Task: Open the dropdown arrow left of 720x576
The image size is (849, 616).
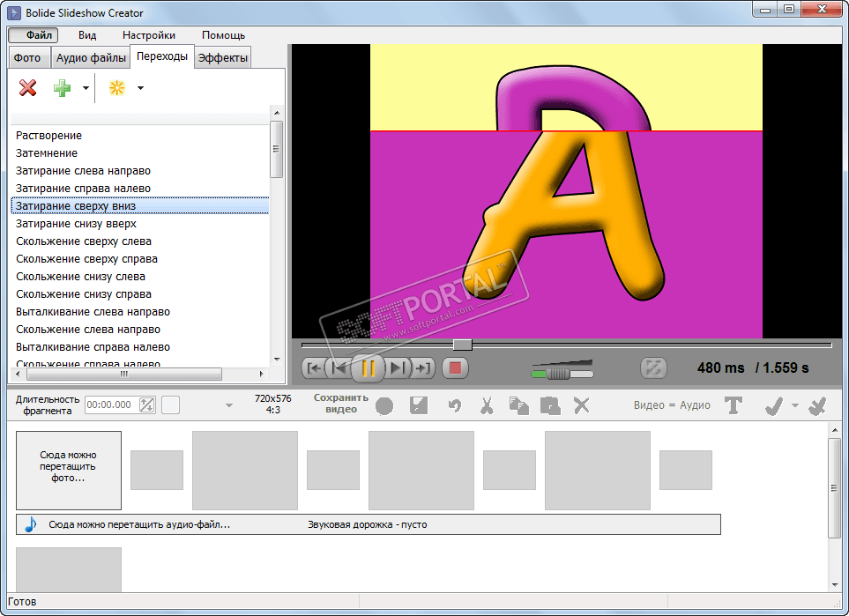Action: [229, 405]
